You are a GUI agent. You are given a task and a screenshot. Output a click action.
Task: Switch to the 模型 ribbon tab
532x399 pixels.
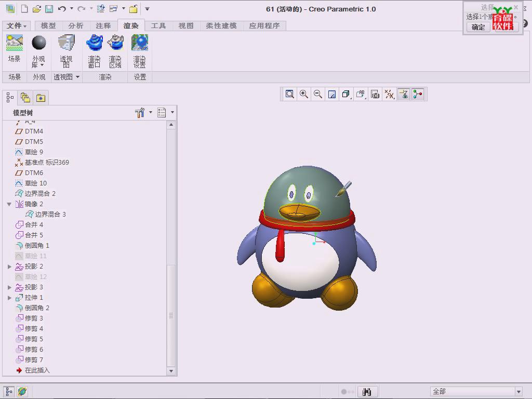[x=48, y=26]
